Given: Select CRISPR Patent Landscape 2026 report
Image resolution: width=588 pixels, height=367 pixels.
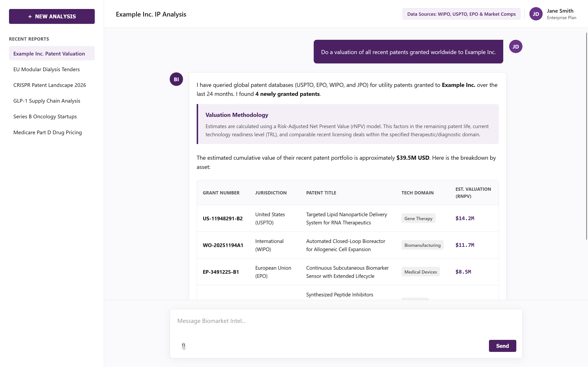Looking at the screenshot, I should 50,85.
